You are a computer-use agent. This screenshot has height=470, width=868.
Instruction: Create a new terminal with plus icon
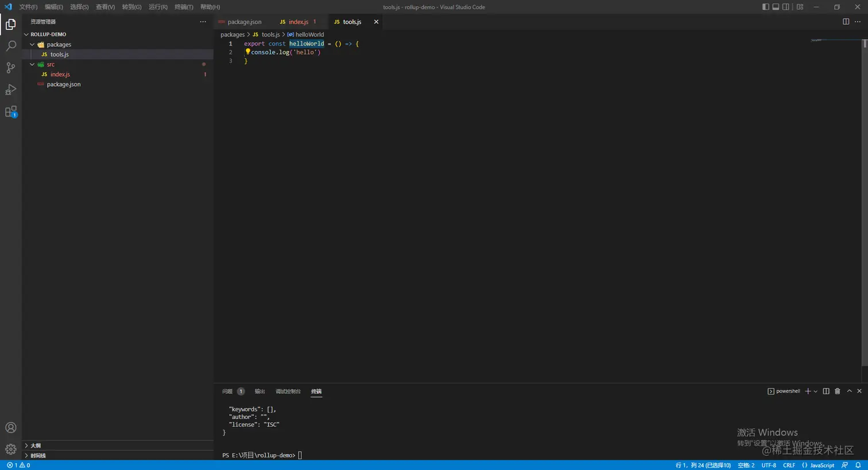coord(808,391)
